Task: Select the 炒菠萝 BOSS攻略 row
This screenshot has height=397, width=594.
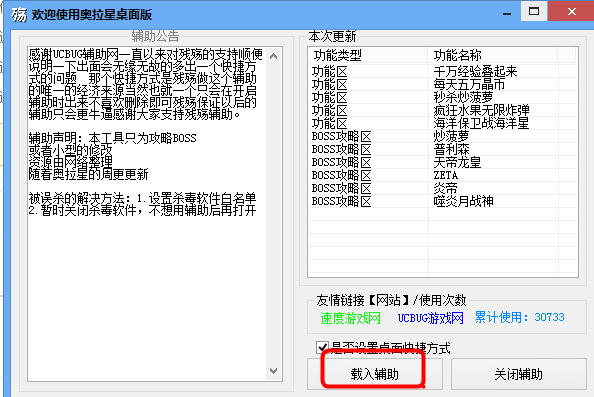Action: click(x=442, y=136)
